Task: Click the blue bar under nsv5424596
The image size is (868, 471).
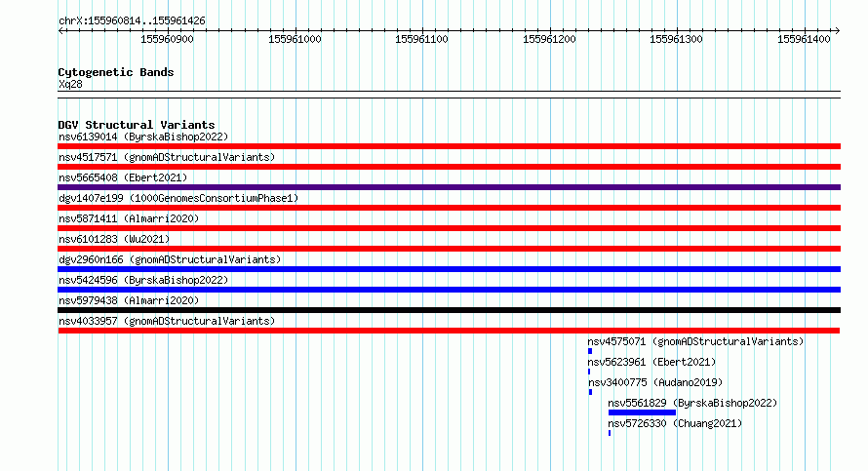Action: (x=449, y=290)
